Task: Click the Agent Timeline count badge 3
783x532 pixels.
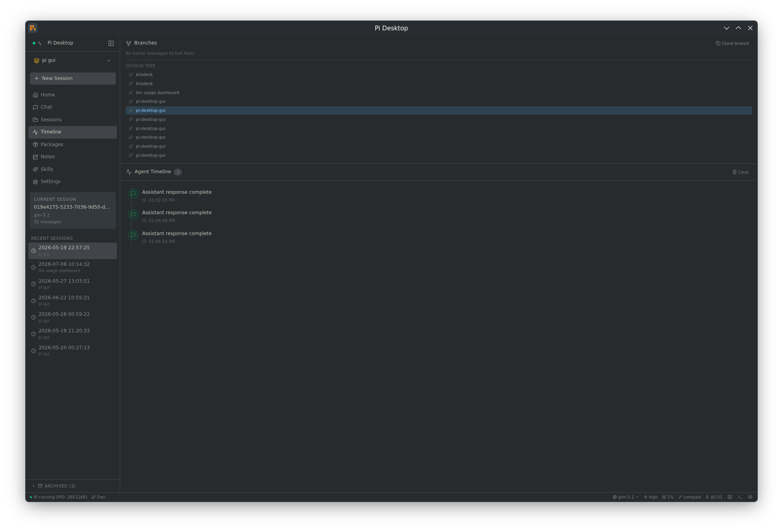Action: [x=178, y=172]
